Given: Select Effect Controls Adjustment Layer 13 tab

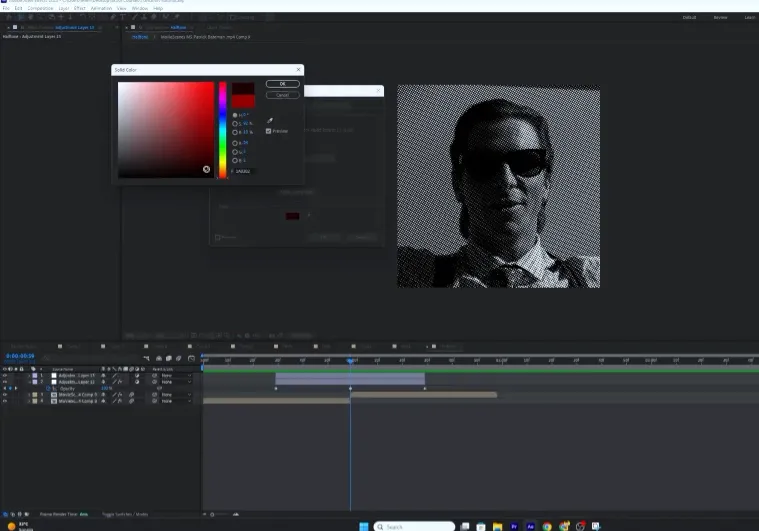Looking at the screenshot, I should point(75,28).
